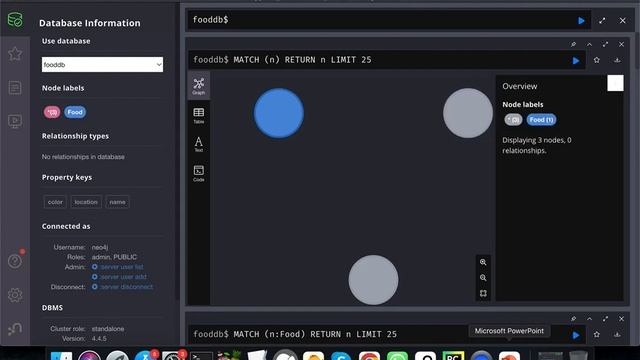Click the MATCH (n:Food) query text
Screen dimensions: 640x360
point(315,334)
